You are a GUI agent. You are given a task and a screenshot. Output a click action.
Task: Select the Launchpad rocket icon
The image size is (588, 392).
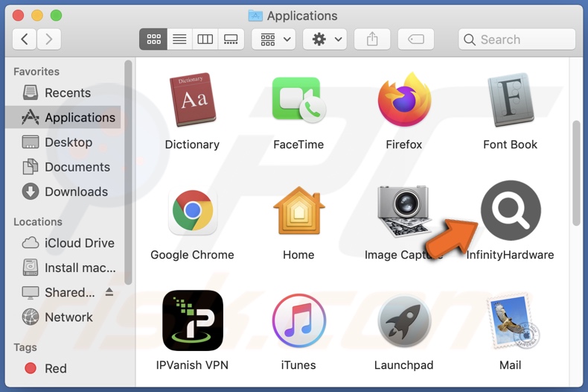404,321
